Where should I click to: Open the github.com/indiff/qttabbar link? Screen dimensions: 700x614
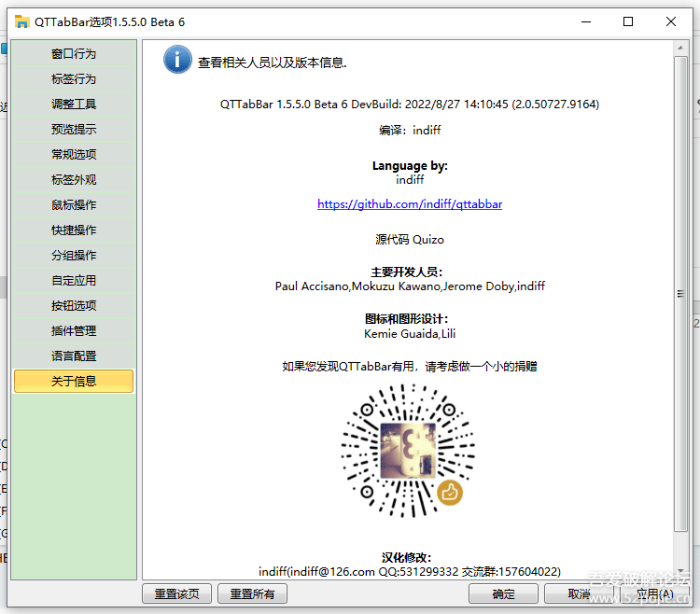click(410, 204)
